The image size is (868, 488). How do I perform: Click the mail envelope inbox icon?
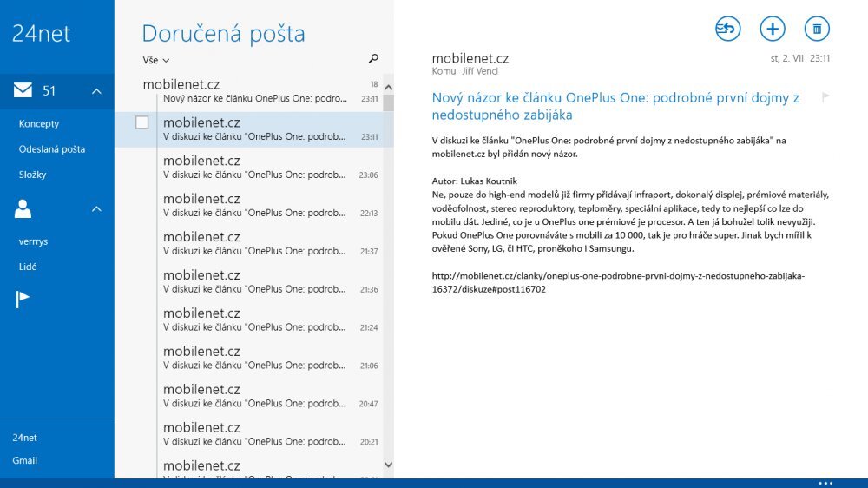23,90
